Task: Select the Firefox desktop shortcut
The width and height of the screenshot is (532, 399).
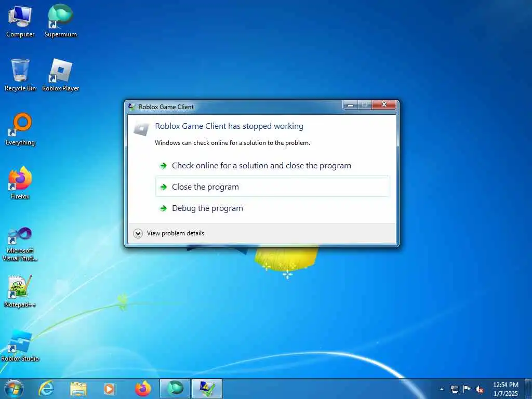Action: coord(20,183)
